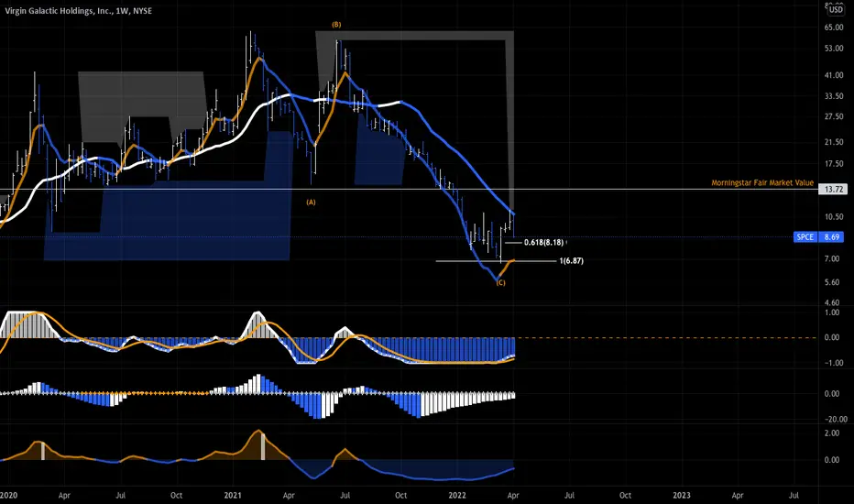Click the Virgin Galactic Holdings chart title
854x504 pixels.
pos(79,11)
